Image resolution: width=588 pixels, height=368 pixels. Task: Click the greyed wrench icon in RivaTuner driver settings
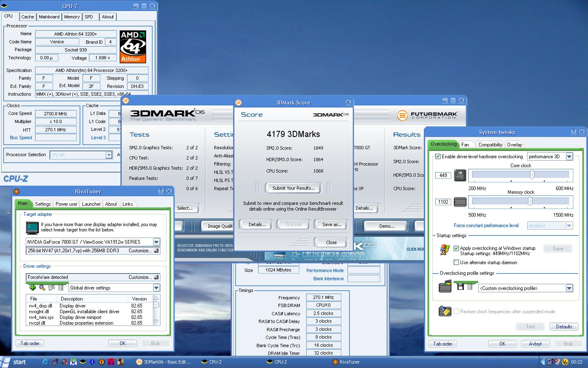[51, 287]
